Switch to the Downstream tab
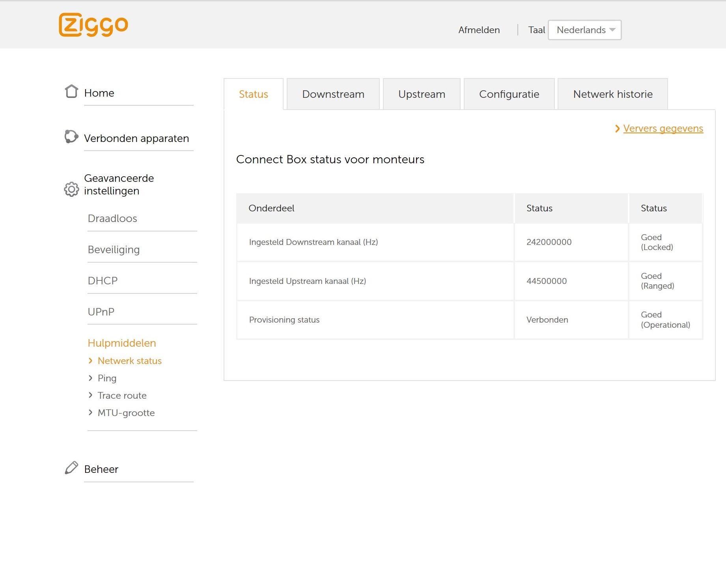Image resolution: width=726 pixels, height=588 pixels. [333, 94]
